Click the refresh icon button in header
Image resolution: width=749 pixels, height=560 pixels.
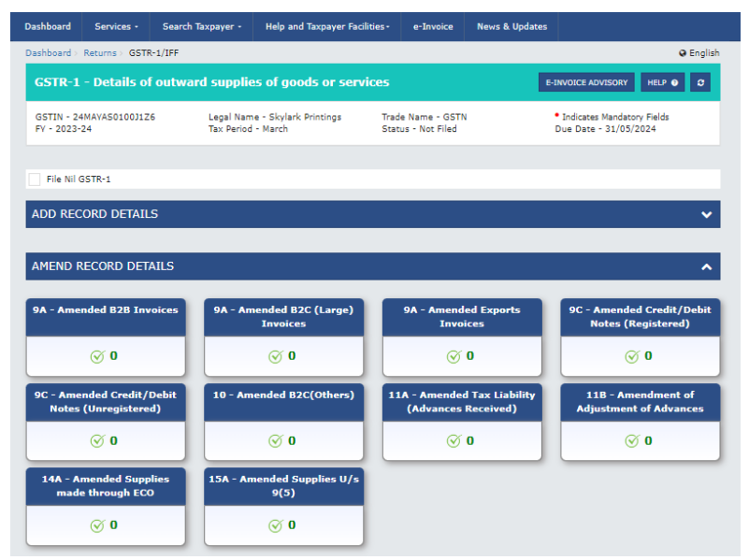700,82
